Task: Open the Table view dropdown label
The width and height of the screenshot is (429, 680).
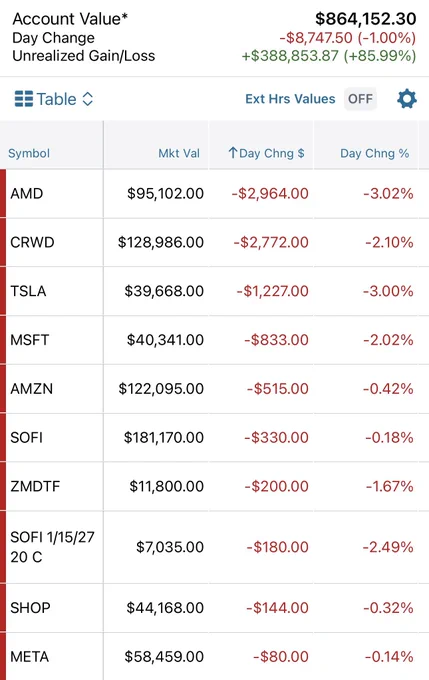Action: pyautogui.click(x=56, y=99)
